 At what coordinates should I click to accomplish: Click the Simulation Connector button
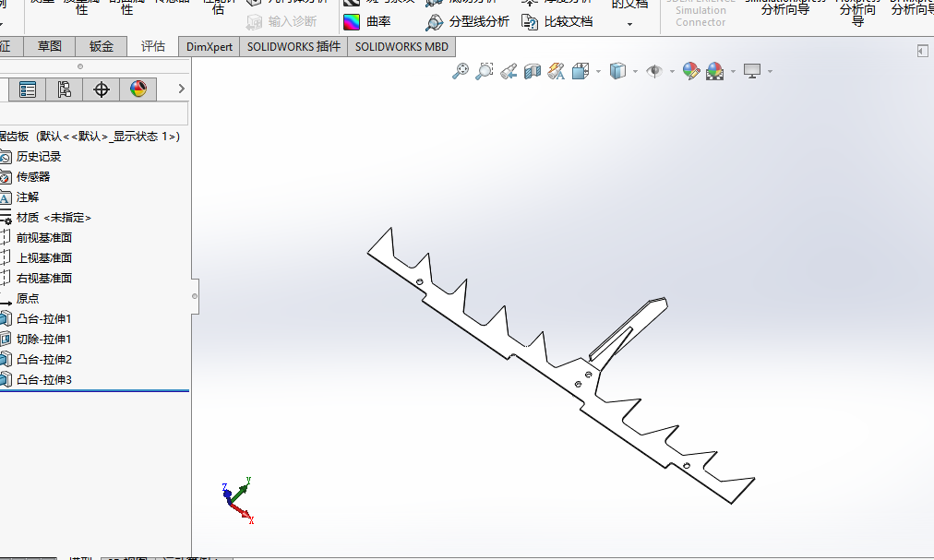point(700,14)
